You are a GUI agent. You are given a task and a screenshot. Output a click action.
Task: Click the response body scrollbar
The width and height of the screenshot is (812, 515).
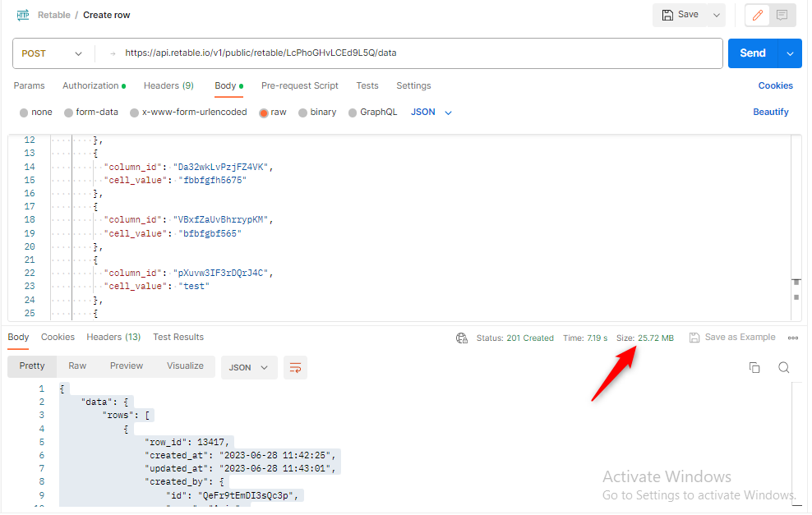point(796,443)
